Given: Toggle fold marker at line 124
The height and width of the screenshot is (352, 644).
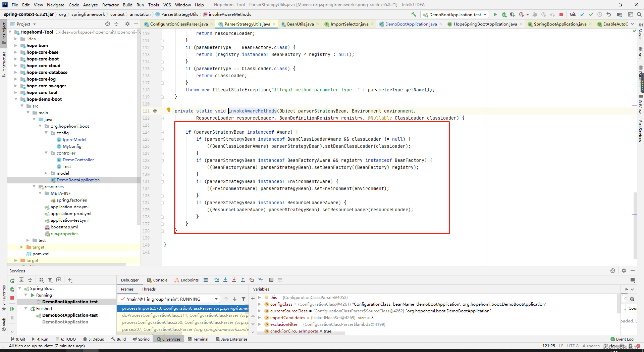Looking at the screenshot, I should click(x=162, y=132).
